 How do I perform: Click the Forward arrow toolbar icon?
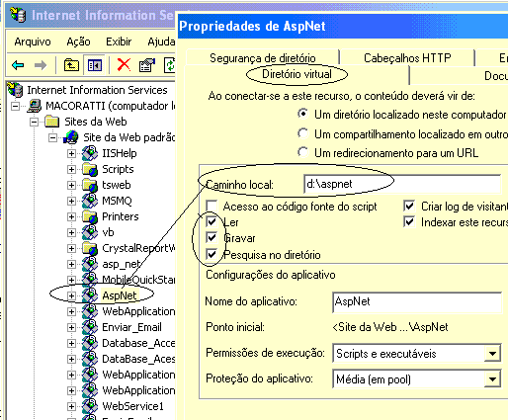tap(41, 65)
